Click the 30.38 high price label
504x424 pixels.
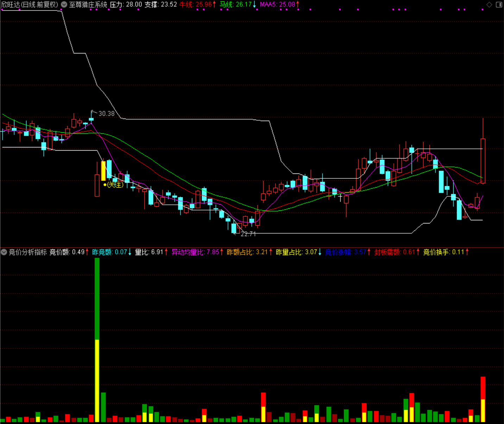106,114
